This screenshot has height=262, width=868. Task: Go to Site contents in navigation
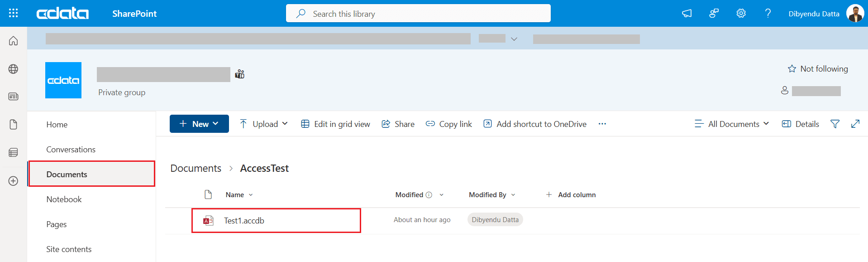point(69,249)
